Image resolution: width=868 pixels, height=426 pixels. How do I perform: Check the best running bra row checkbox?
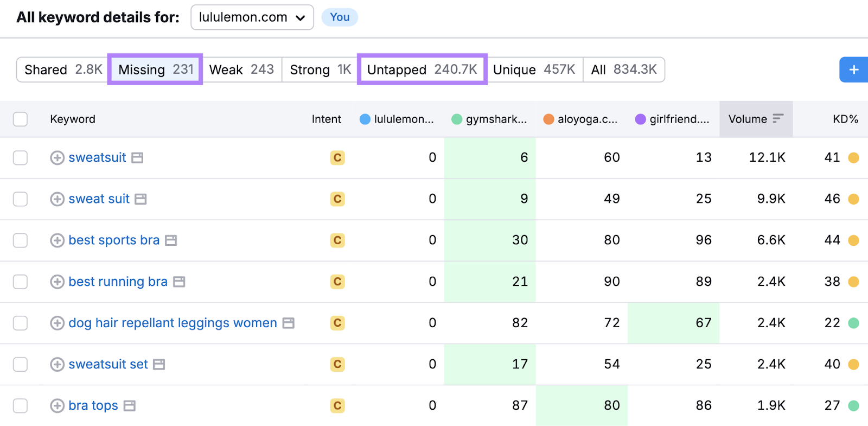click(20, 282)
